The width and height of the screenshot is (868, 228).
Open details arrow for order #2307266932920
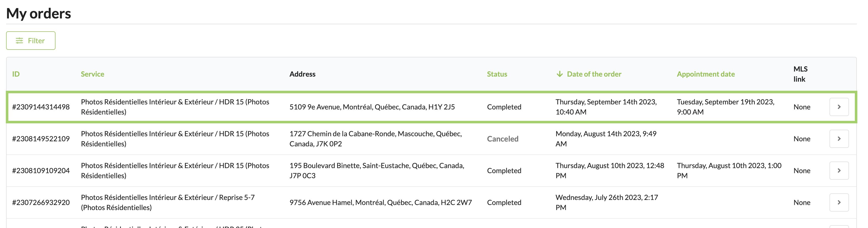[839, 202]
